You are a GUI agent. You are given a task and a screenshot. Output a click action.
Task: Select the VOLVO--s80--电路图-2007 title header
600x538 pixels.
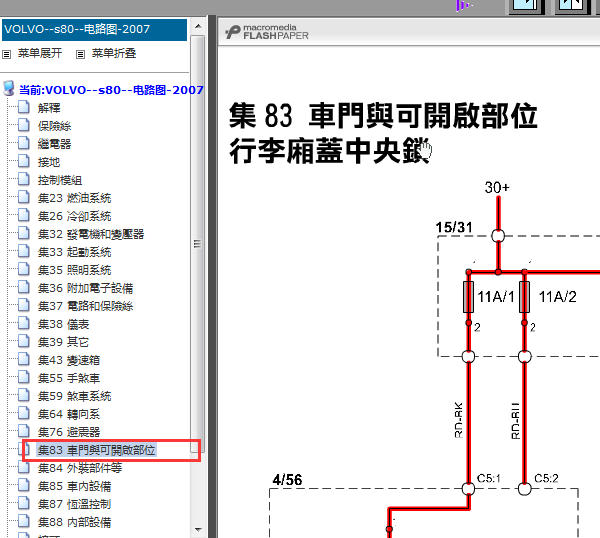tap(95, 29)
